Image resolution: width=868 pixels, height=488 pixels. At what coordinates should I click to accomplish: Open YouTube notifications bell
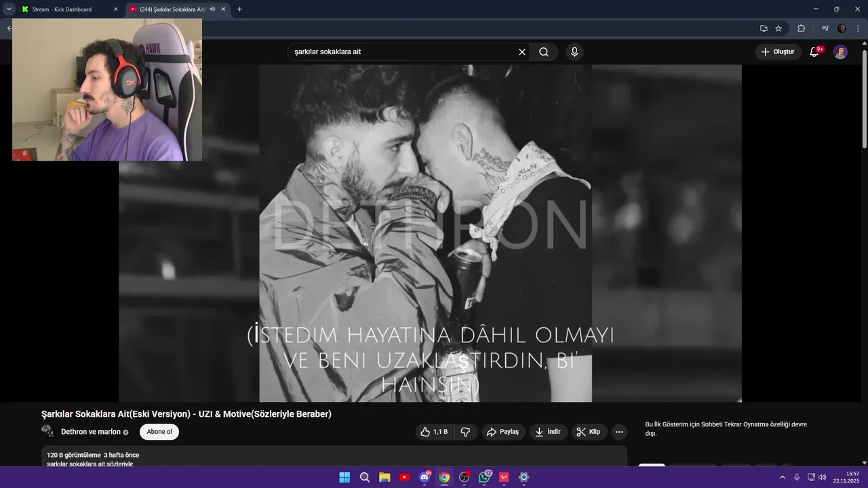[x=815, y=52]
